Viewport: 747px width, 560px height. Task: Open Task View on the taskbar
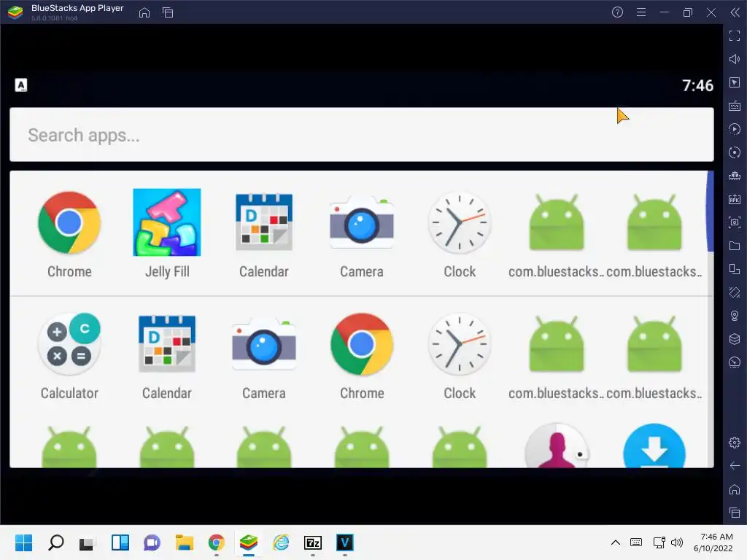(x=87, y=542)
